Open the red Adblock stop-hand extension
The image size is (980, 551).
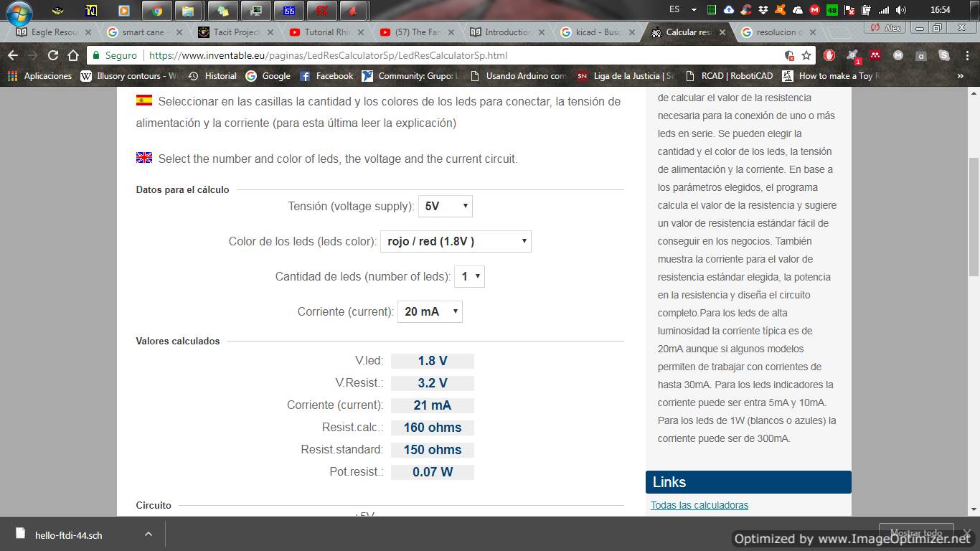point(829,55)
